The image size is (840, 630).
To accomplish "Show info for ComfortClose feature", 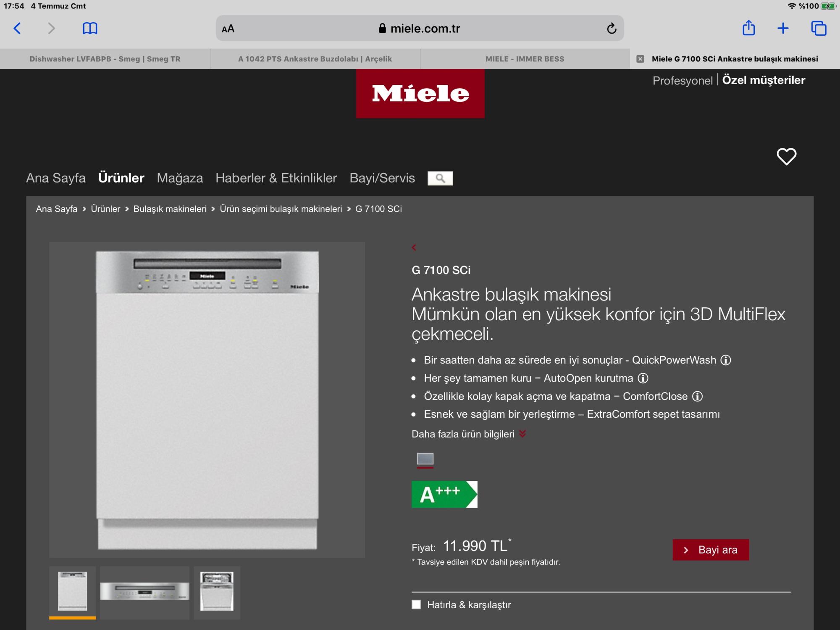I will (697, 396).
